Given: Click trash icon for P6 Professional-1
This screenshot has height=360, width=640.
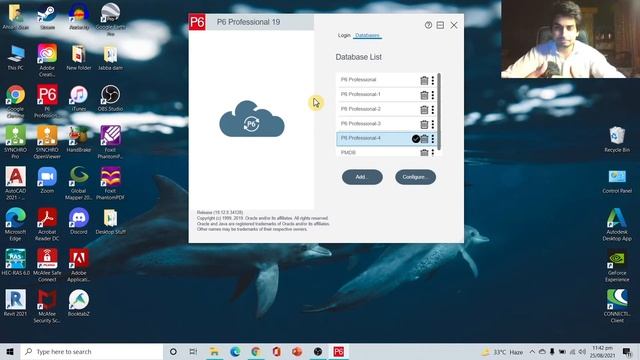Looking at the screenshot, I should [424, 95].
